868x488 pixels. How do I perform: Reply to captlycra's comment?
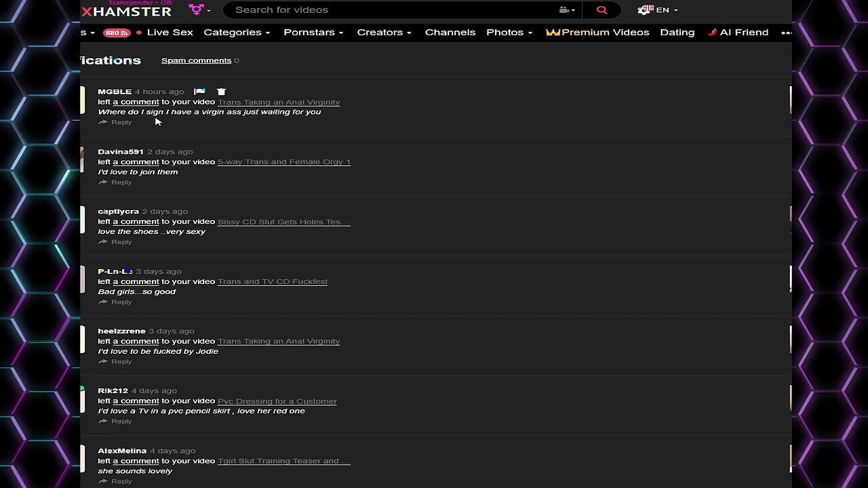115,242
